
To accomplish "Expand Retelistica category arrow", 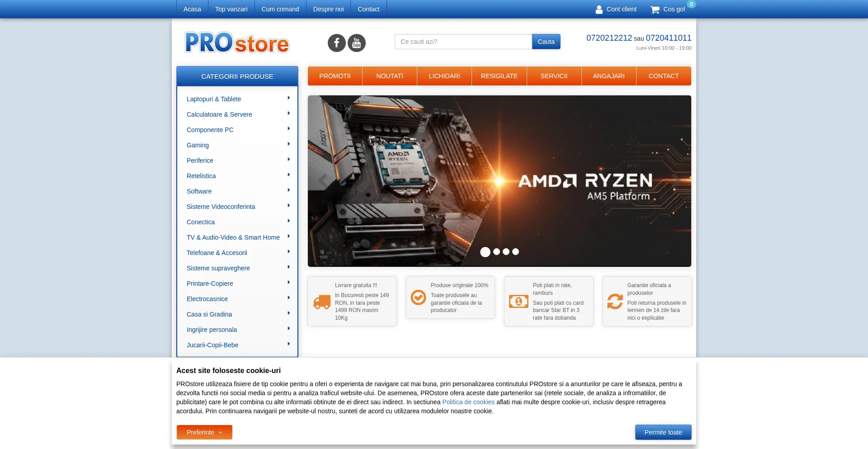I will coord(288,175).
